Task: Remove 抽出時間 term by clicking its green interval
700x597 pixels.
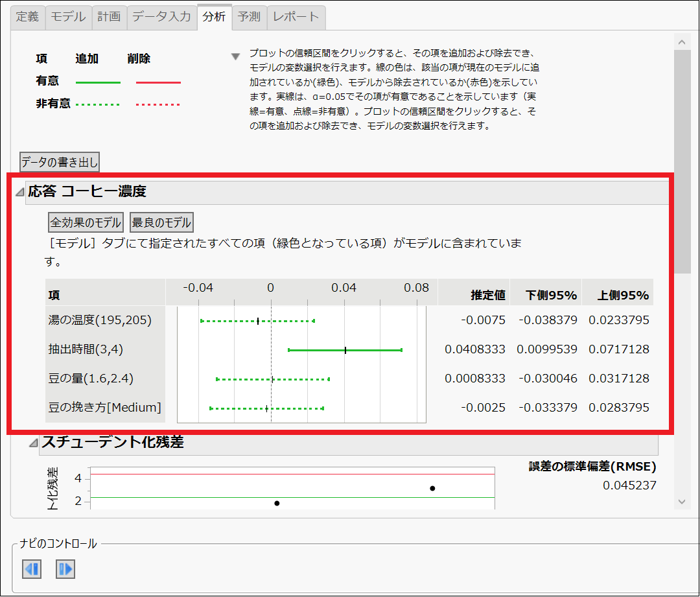Action: [x=345, y=349]
